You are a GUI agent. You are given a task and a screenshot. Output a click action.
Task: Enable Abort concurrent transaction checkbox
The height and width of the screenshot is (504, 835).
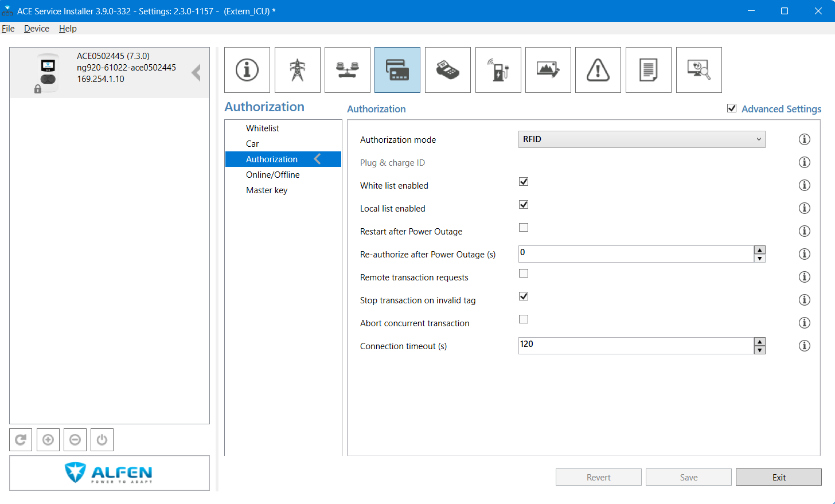point(524,319)
